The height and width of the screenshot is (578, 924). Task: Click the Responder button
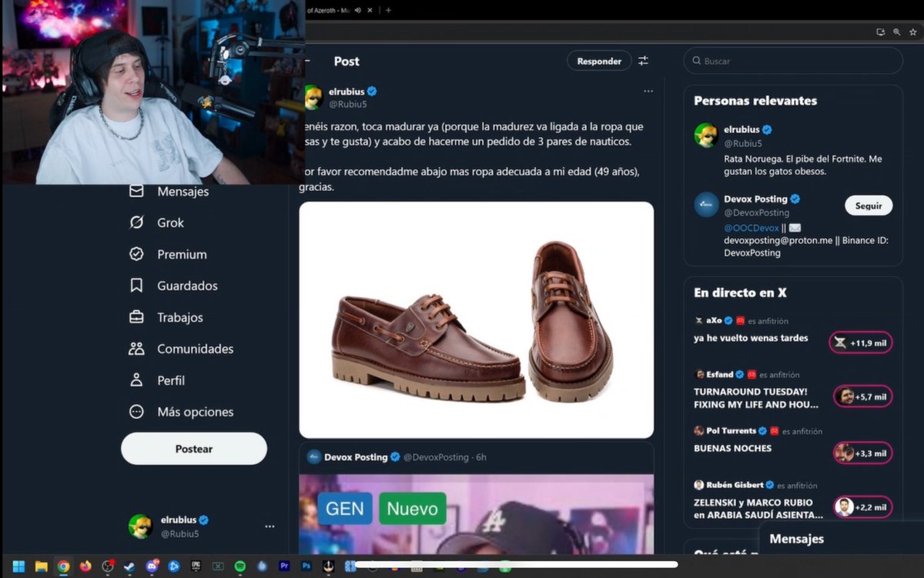tap(599, 61)
